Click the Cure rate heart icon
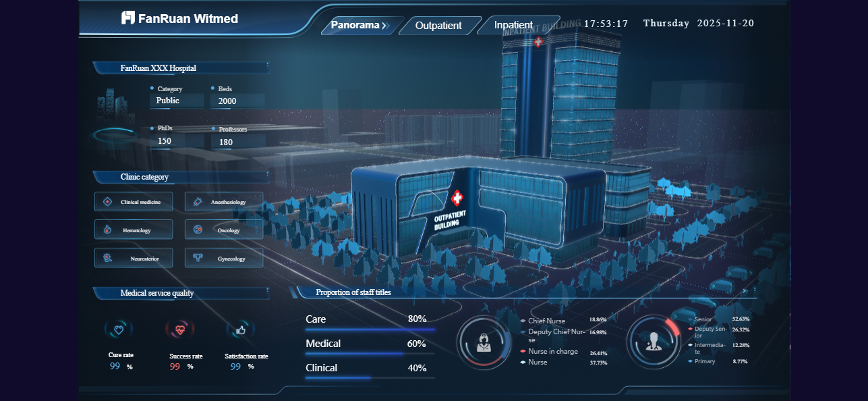 [x=119, y=330]
